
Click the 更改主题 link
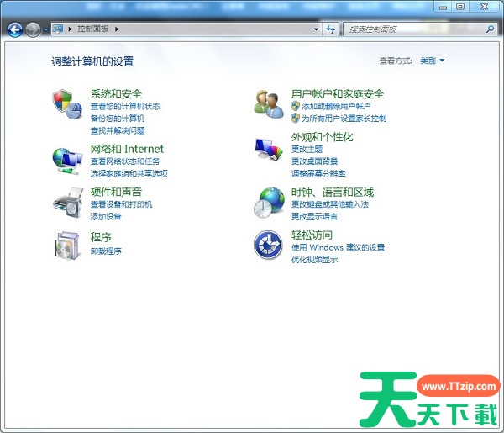tap(307, 150)
